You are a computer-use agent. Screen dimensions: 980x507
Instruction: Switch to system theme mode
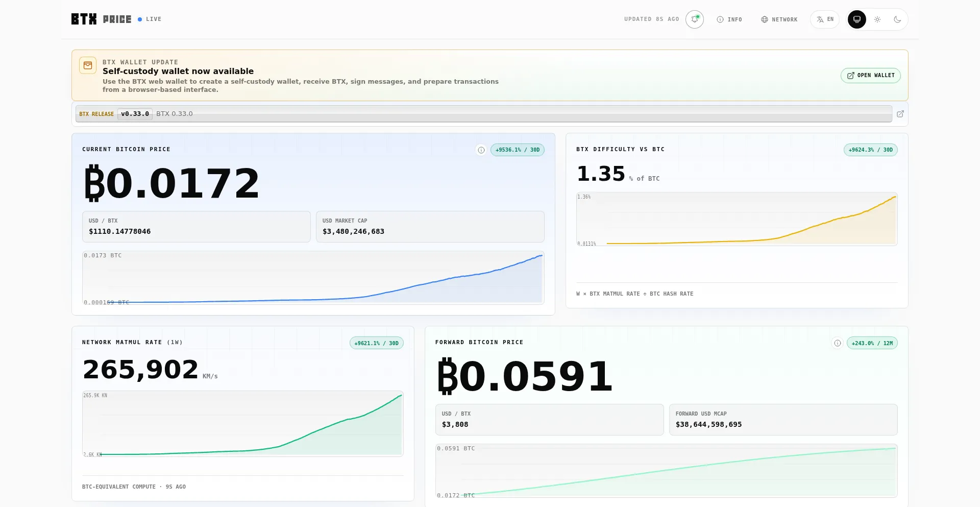(857, 19)
